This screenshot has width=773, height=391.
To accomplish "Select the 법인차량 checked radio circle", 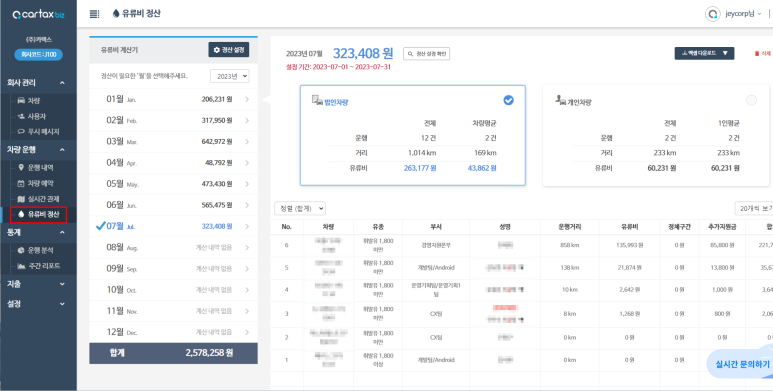I will (508, 101).
